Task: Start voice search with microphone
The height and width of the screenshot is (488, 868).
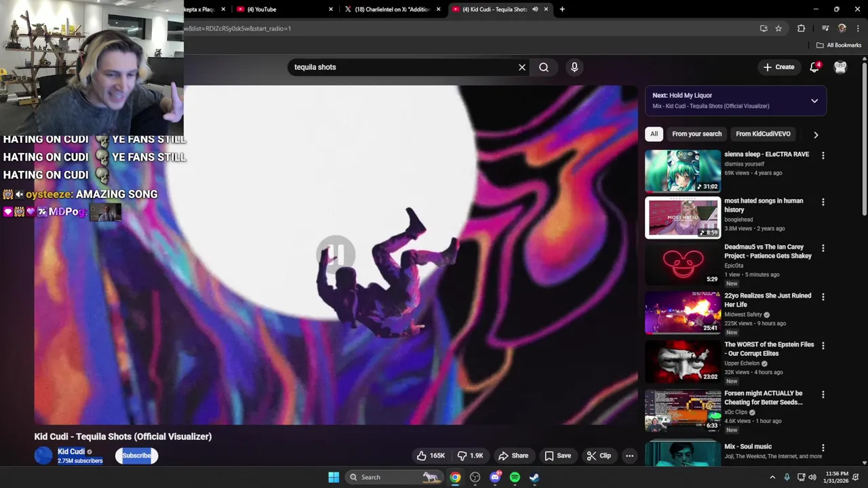Action: click(x=574, y=67)
